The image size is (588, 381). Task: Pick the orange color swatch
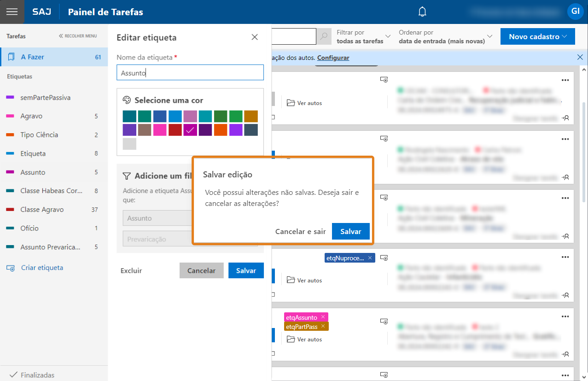pos(221,130)
